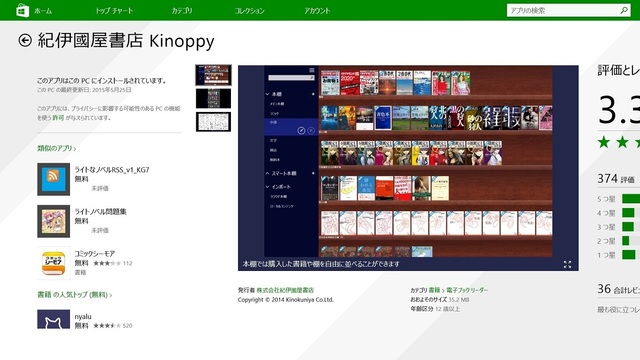The width and height of the screenshot is (640, 360).
Task: Open nyalu app icon
Action: click(x=53, y=319)
